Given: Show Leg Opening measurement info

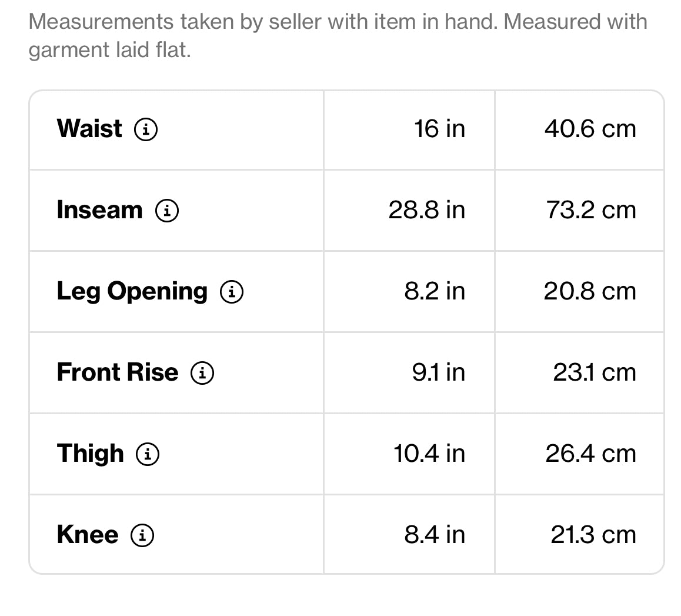Looking at the screenshot, I should click(x=232, y=291).
